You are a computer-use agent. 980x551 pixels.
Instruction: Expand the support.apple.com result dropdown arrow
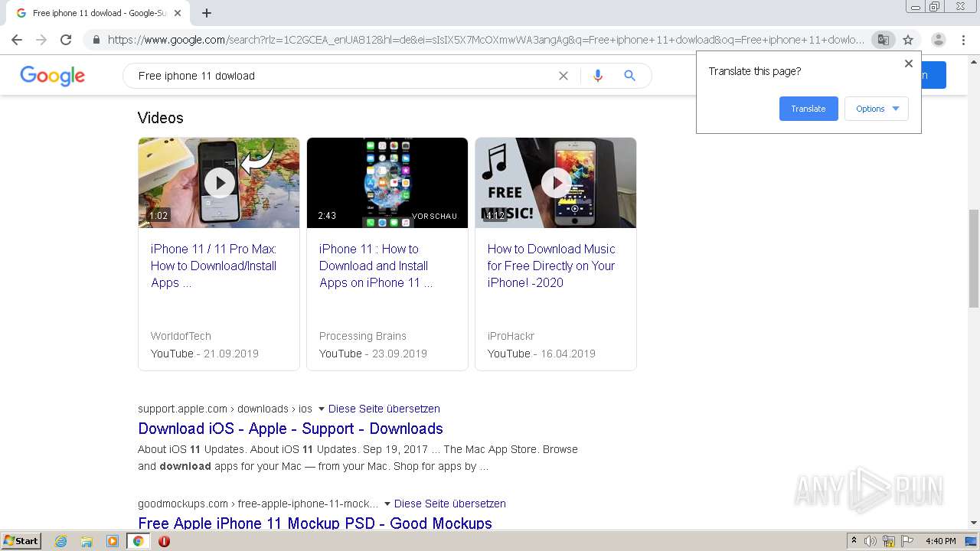click(x=321, y=409)
